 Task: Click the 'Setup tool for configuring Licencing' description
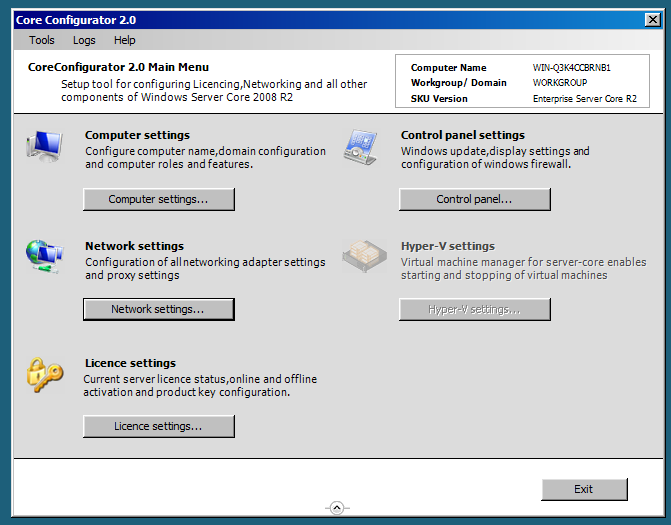click(214, 91)
